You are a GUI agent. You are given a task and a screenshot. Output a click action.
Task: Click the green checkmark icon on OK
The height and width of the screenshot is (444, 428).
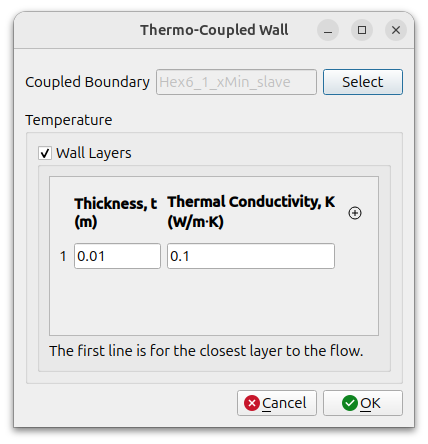[350, 403]
